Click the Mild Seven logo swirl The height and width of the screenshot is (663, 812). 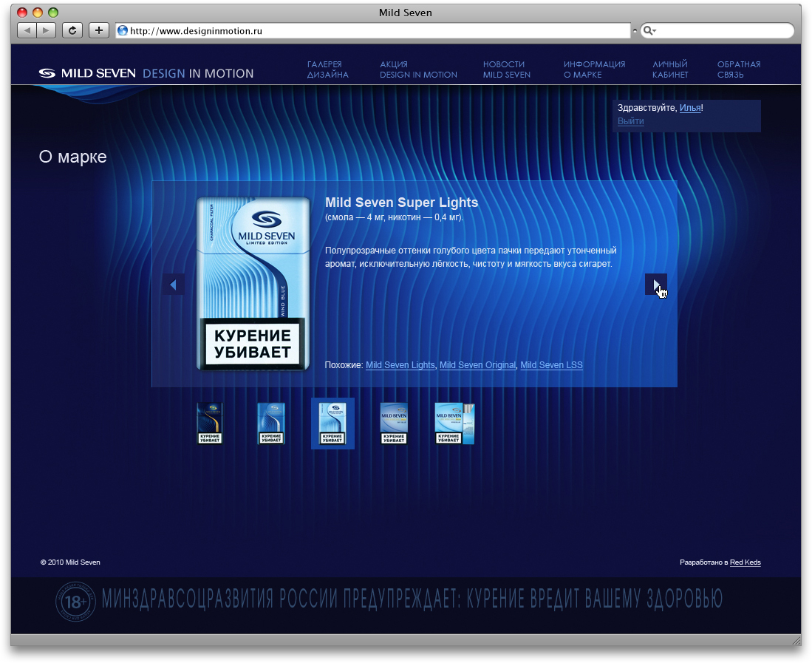click(47, 74)
